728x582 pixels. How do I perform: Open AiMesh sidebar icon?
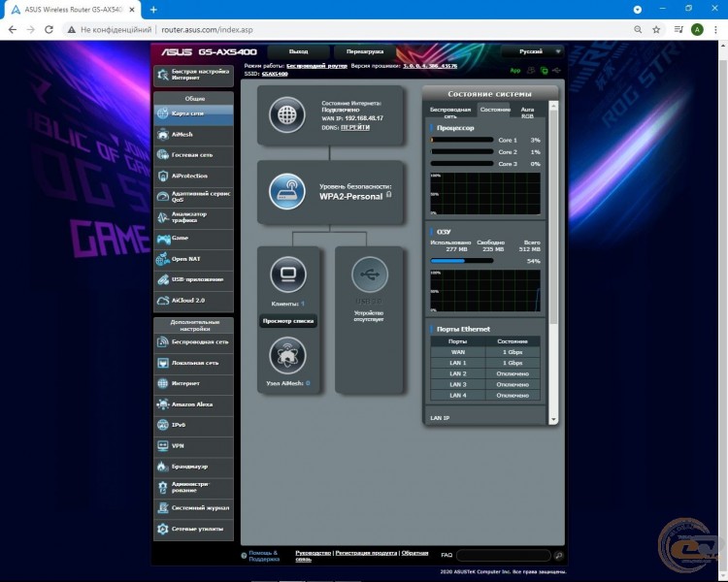162,134
